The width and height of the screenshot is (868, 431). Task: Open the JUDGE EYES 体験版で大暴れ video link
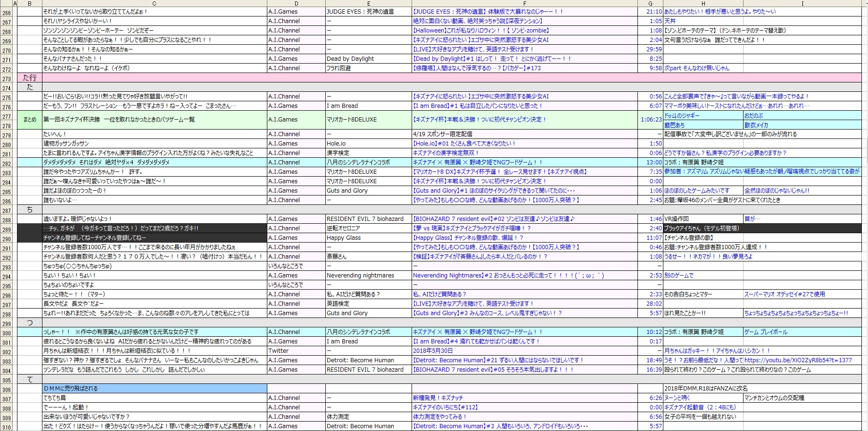click(x=488, y=11)
